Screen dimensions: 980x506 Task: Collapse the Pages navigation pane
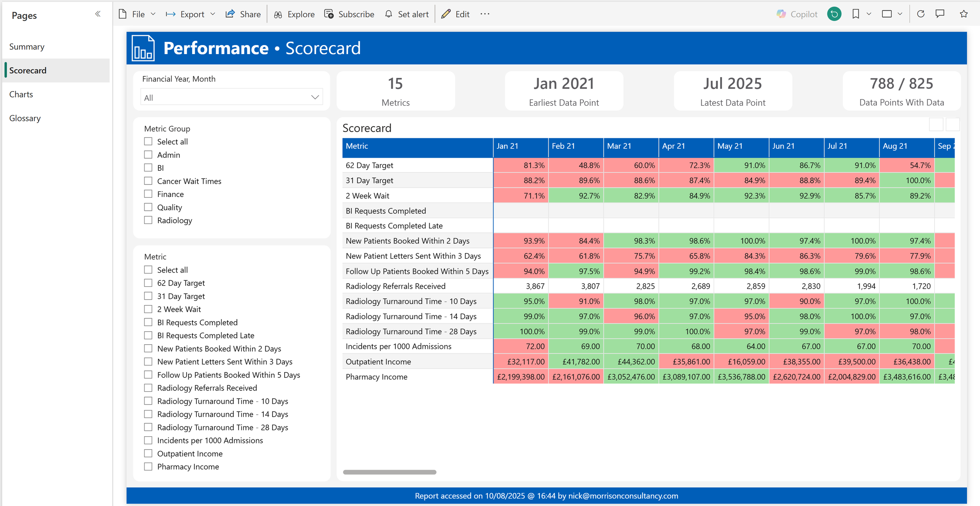98,14
